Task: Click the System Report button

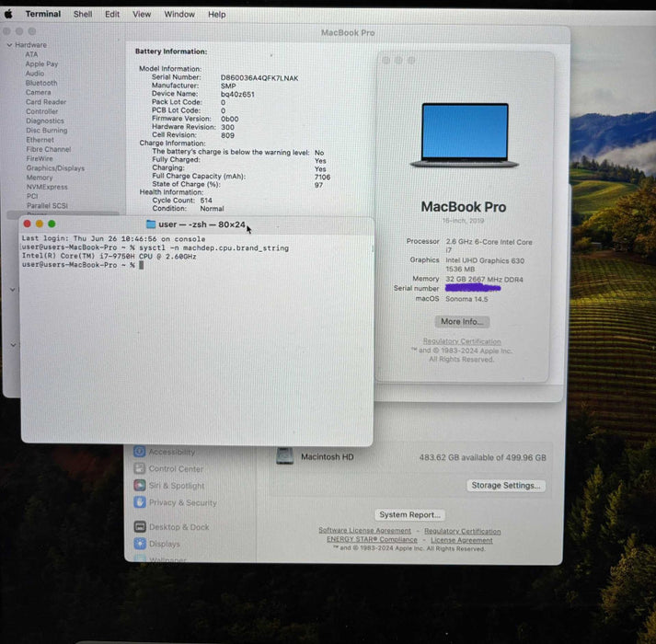Action: tap(409, 514)
